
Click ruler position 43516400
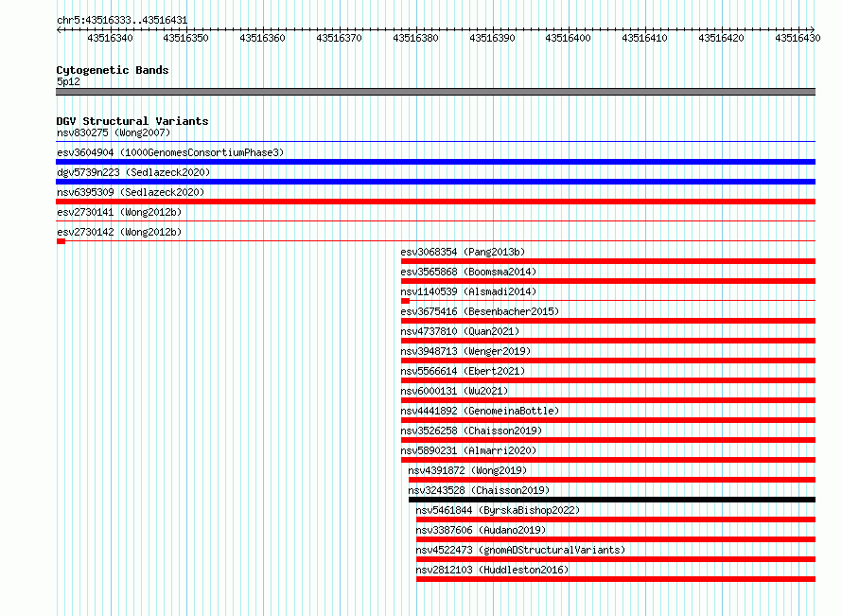click(569, 38)
